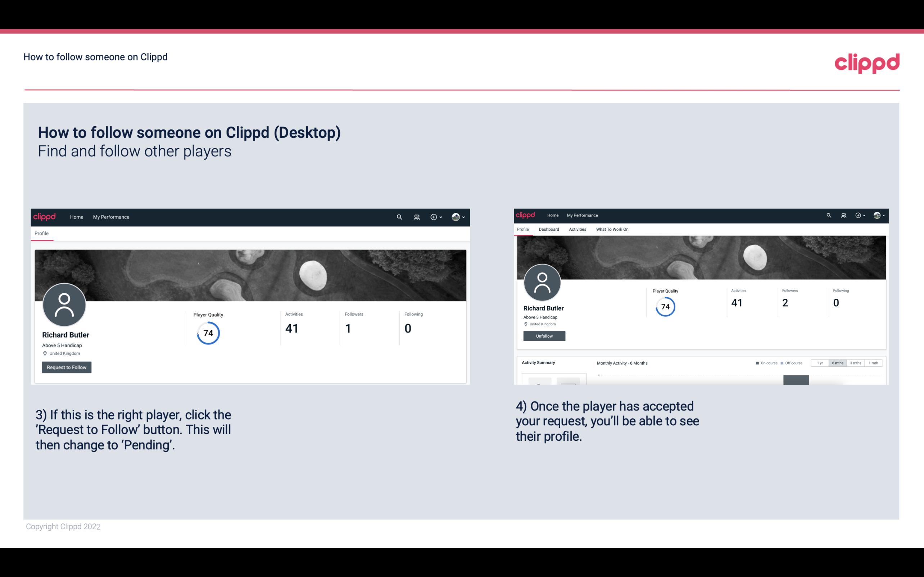Select the 'What To Work On' tab
Image resolution: width=924 pixels, height=577 pixels.
tap(612, 229)
